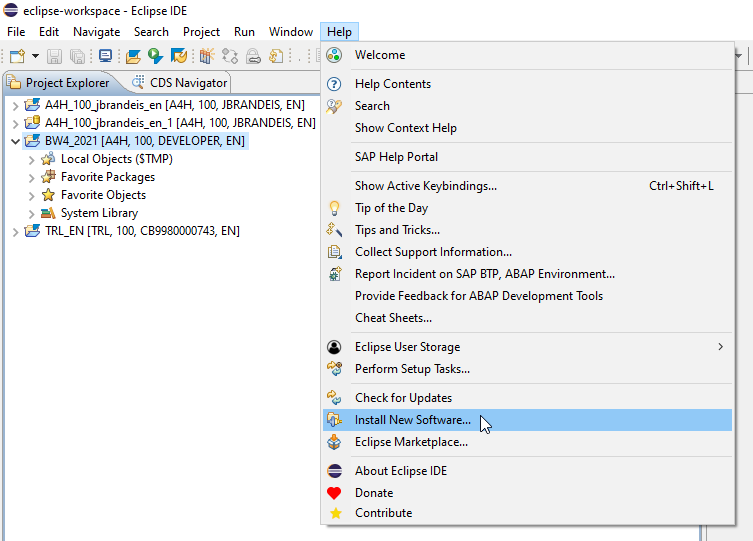Image resolution: width=753 pixels, height=541 pixels.
Task: Click the Favorite Packages icon
Action: [48, 177]
